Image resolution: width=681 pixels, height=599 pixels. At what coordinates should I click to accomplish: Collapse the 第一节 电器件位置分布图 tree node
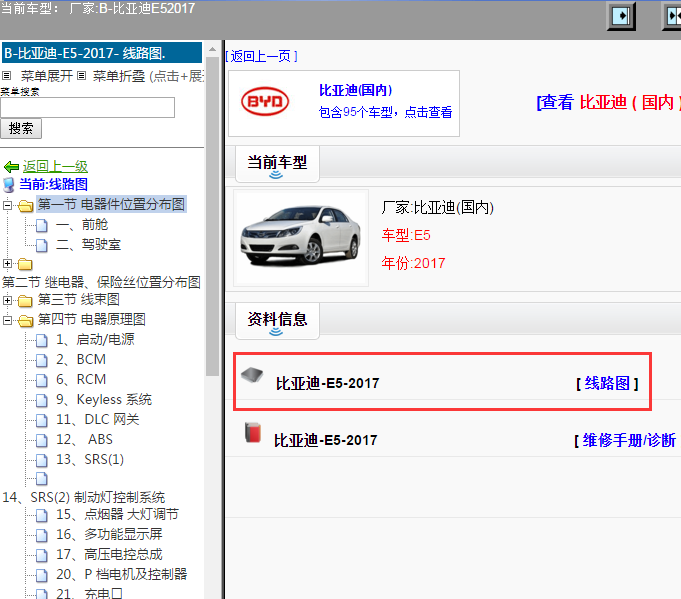pyautogui.click(x=8, y=205)
